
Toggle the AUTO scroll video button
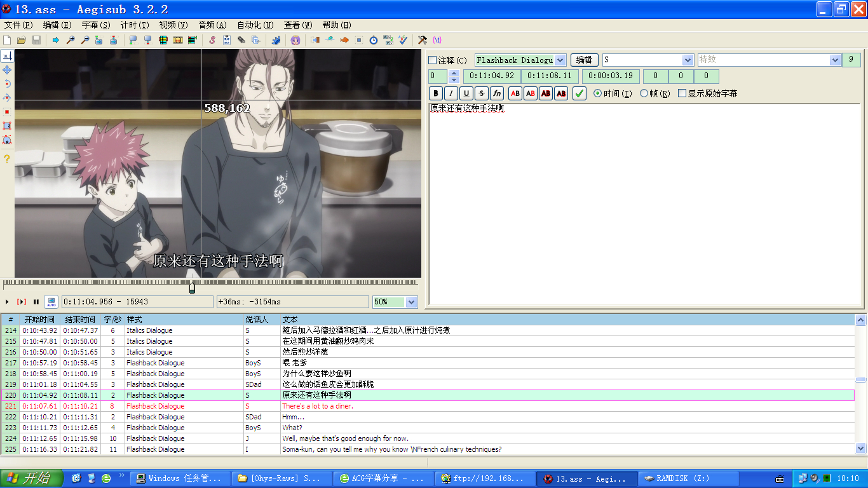tap(51, 302)
